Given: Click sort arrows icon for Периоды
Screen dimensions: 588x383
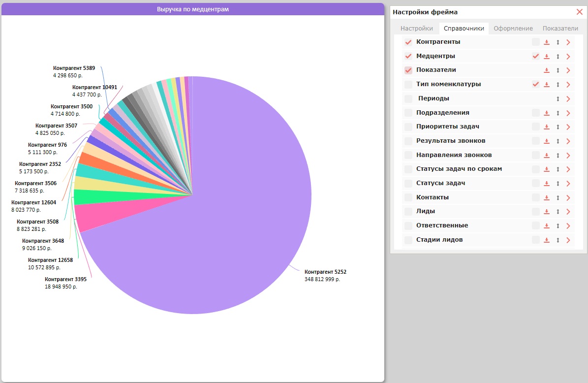Looking at the screenshot, I should tap(558, 99).
